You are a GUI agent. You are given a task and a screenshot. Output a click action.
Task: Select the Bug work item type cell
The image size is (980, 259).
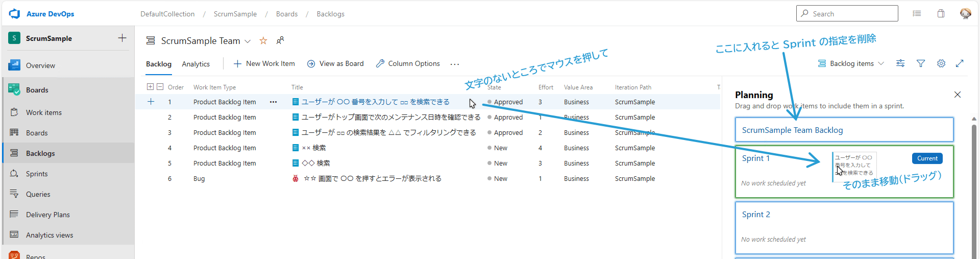199,179
